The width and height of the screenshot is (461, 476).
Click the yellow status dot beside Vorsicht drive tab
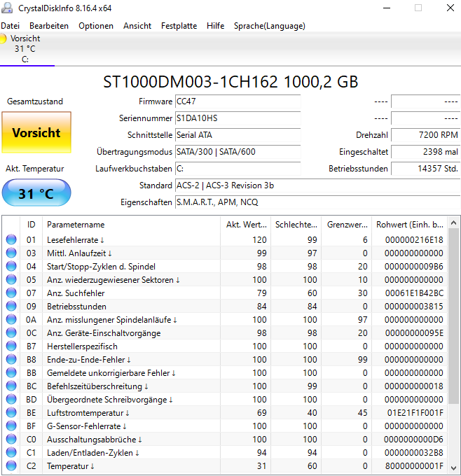pos(3,38)
